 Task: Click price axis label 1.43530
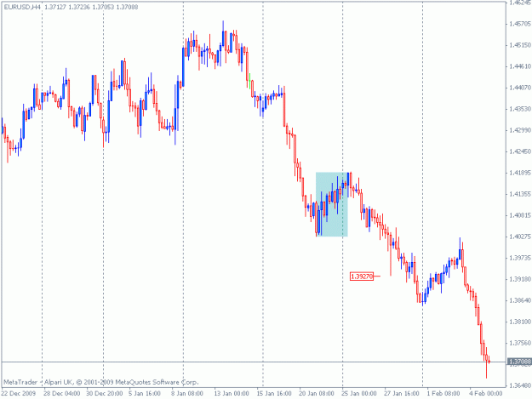coord(520,109)
